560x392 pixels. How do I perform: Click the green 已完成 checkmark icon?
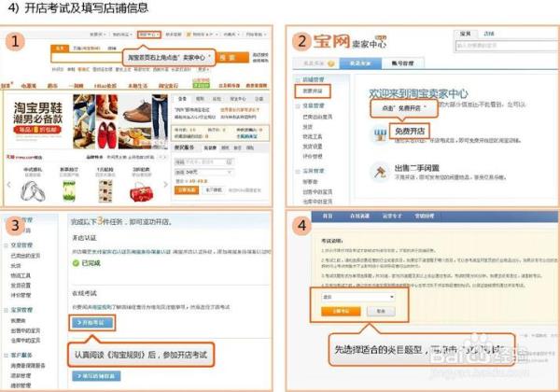coord(76,263)
